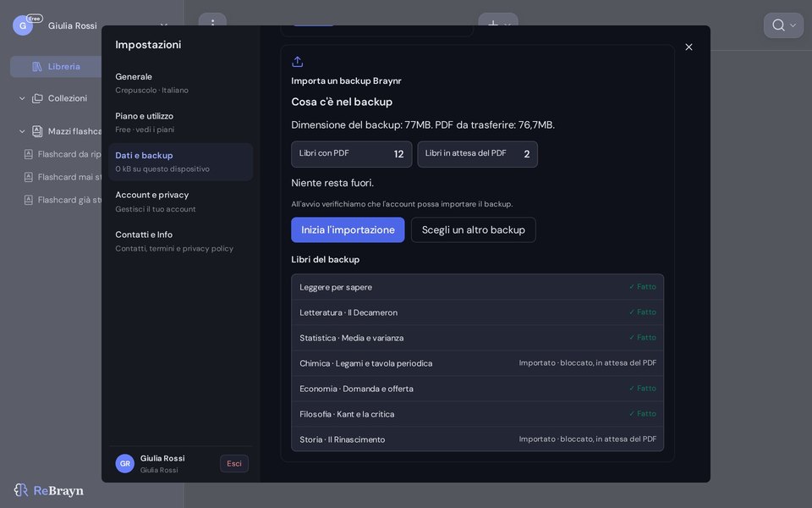Viewport: 812px width, 508px height.
Task: Open Account e privacy settings
Action: (x=181, y=202)
